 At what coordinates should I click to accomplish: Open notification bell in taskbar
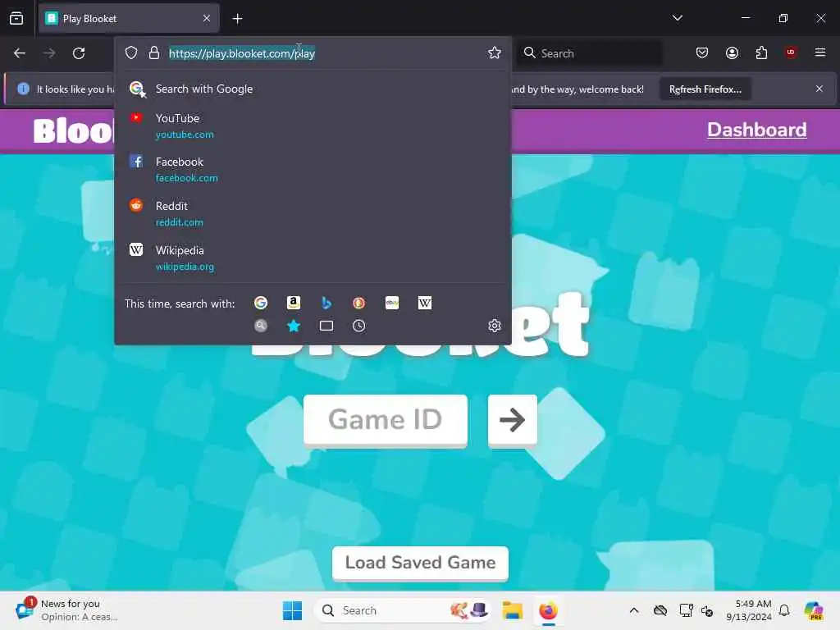(784, 610)
